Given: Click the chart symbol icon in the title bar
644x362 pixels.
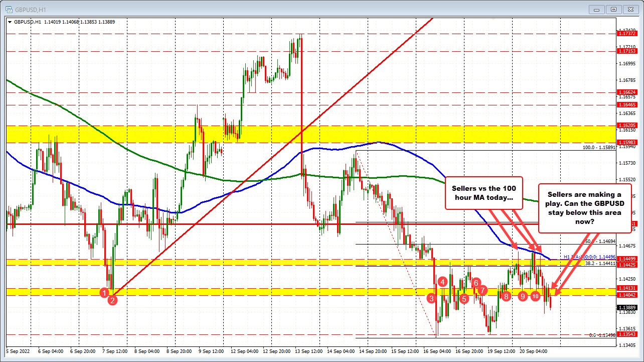Looking at the screenshot, I should click(x=10, y=9).
